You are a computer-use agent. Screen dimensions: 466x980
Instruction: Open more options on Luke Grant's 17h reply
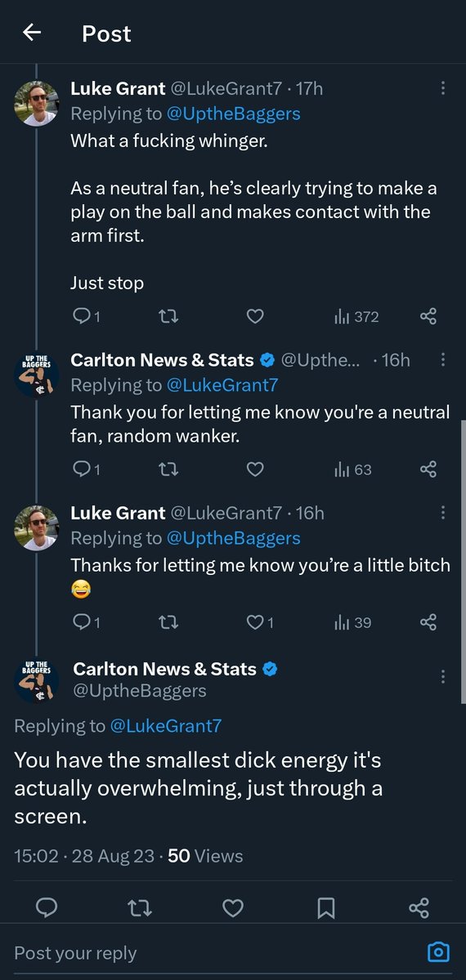[x=443, y=88]
